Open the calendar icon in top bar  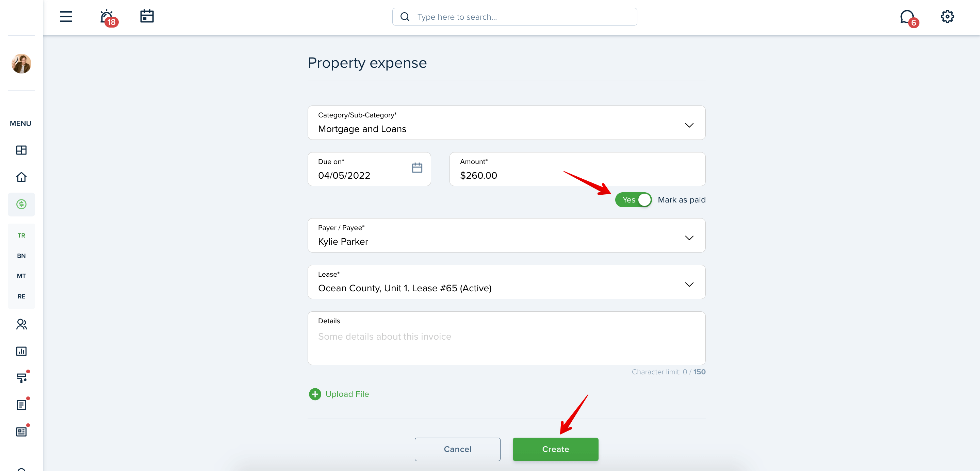point(147,16)
